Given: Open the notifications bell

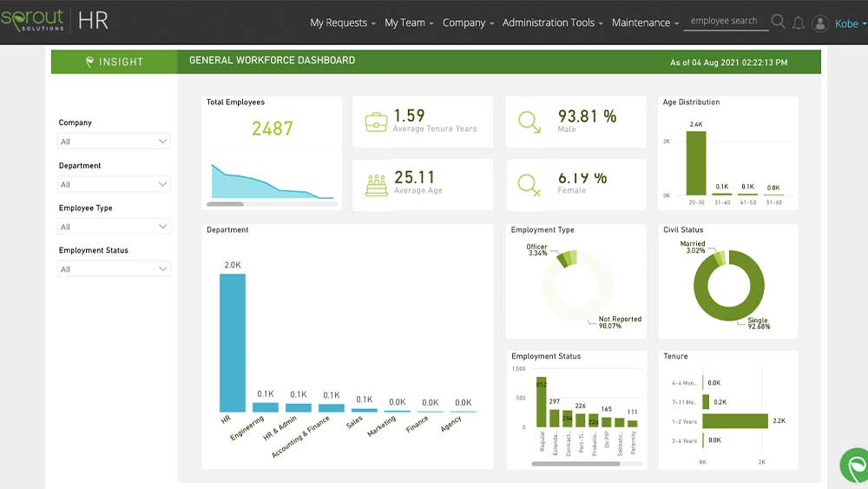Looking at the screenshot, I should point(799,23).
